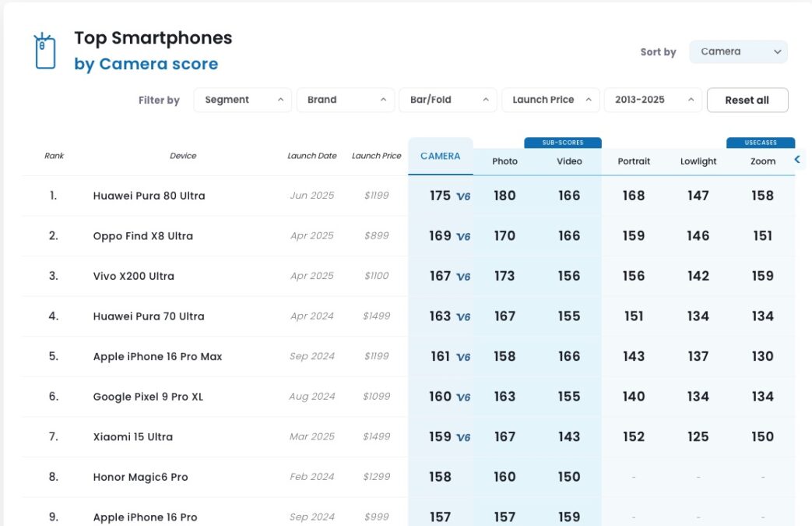Click $899 price of Oppo Find X8 Ultra
The height and width of the screenshot is (526, 812).
click(377, 236)
